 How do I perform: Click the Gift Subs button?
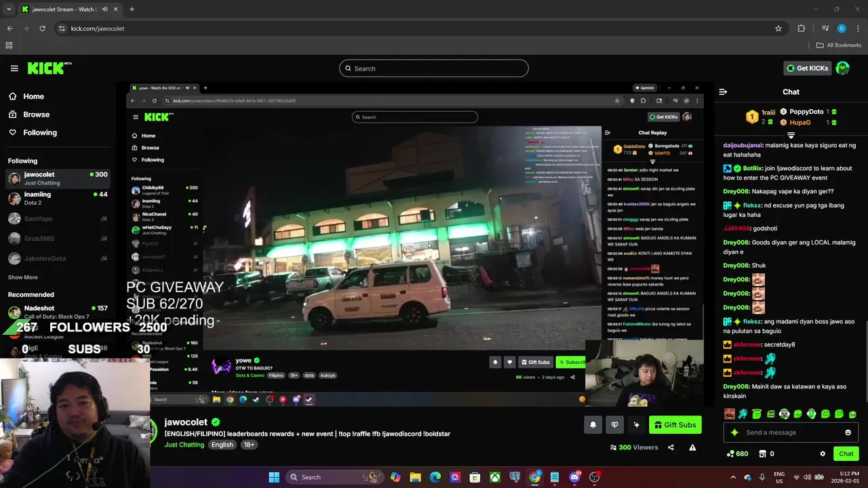675,425
